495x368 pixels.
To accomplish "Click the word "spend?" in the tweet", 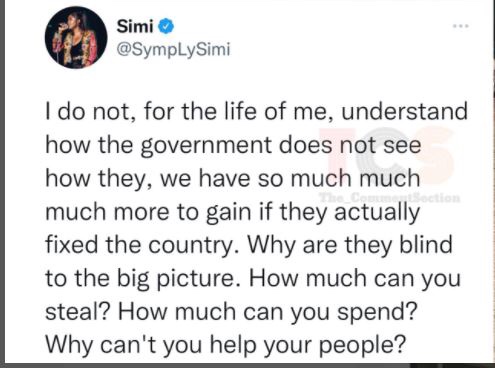I will pos(378,312).
